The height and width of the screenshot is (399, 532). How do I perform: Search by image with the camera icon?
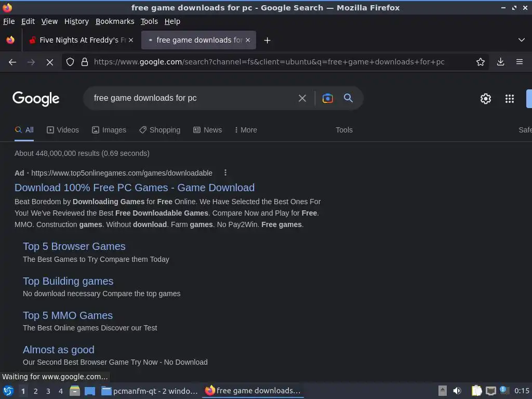pyautogui.click(x=327, y=98)
